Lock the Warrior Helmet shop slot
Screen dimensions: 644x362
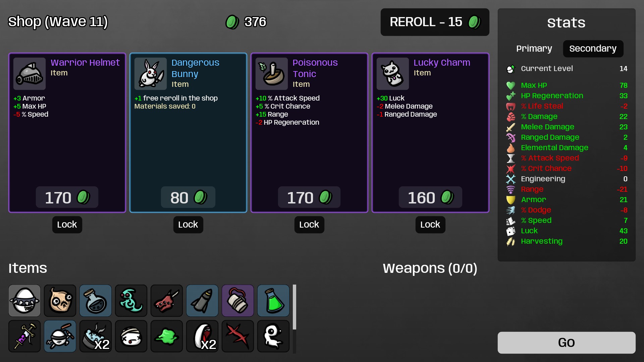coord(67,225)
